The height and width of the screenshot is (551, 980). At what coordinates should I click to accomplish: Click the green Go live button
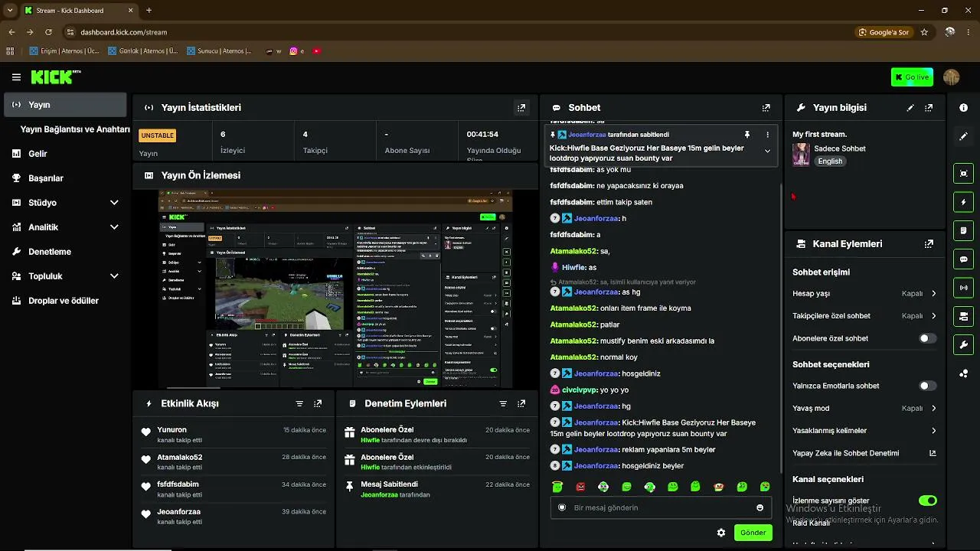(912, 77)
